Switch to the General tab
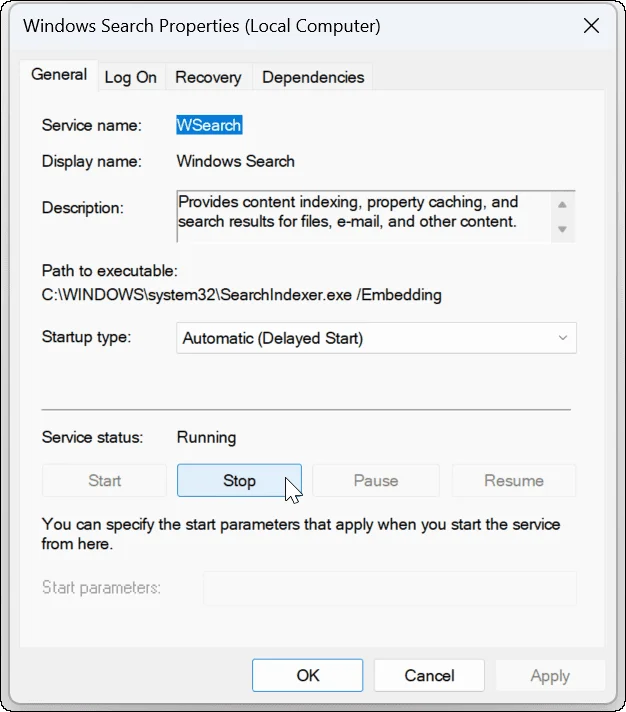626x712 pixels. coord(59,75)
